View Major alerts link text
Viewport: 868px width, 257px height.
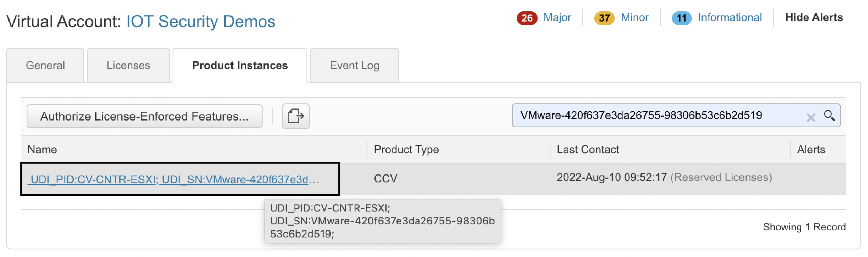tap(557, 17)
